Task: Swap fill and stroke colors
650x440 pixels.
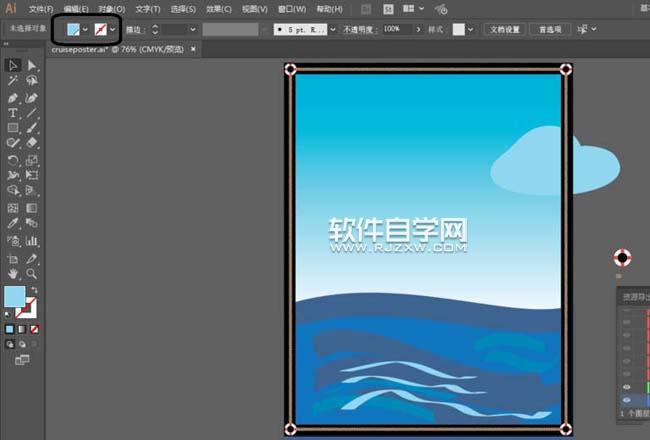Action: pos(34,290)
